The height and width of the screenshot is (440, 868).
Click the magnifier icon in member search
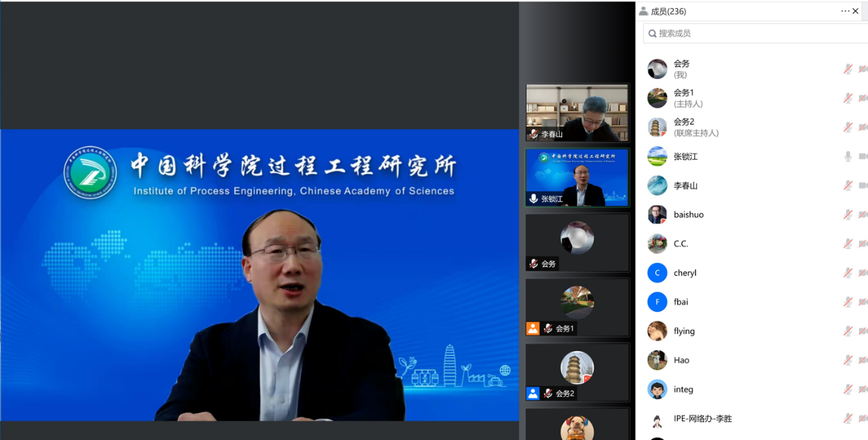653,34
